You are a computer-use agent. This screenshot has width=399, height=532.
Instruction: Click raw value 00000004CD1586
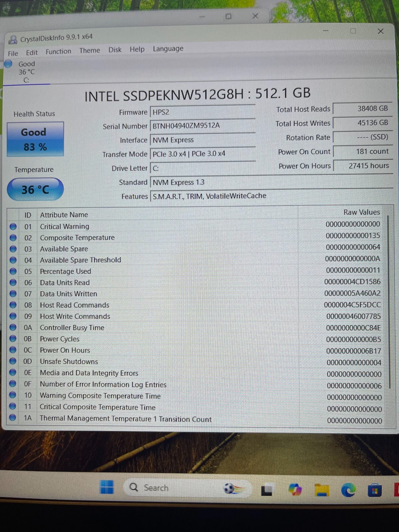352,282
